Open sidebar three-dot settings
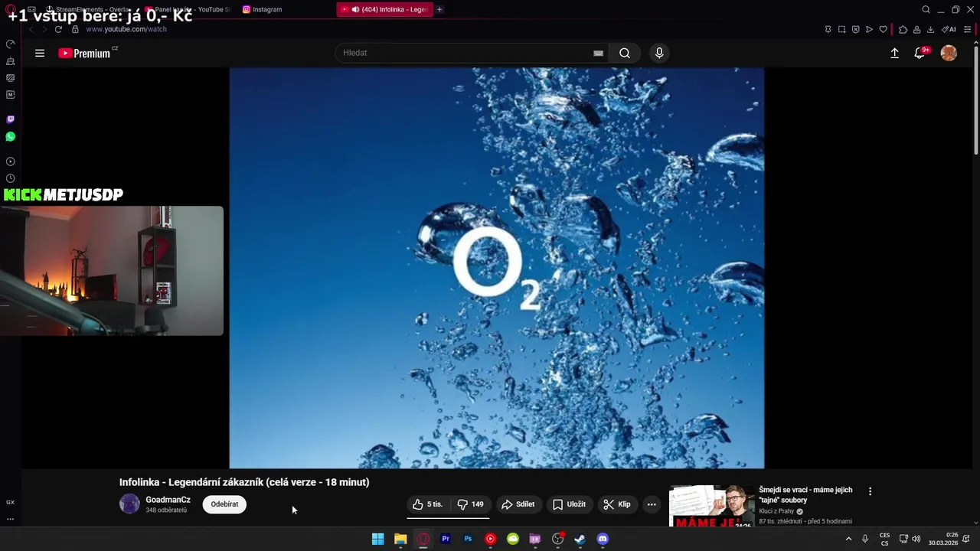The height and width of the screenshot is (551, 980). [10, 519]
